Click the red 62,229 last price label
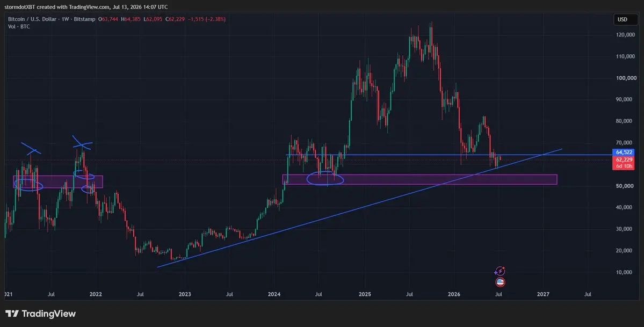 [x=624, y=159]
